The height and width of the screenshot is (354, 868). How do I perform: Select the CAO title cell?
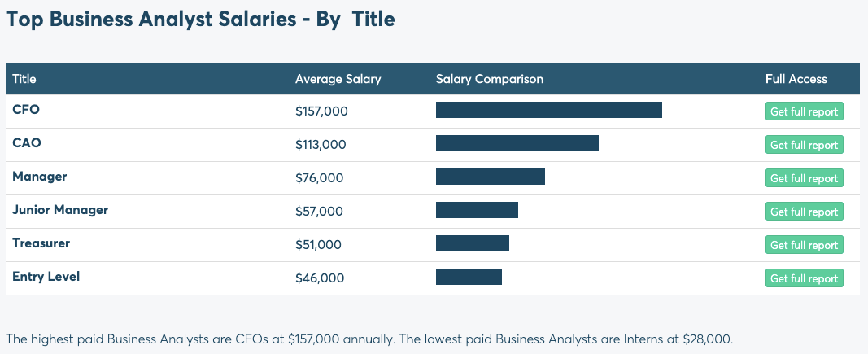[27, 143]
